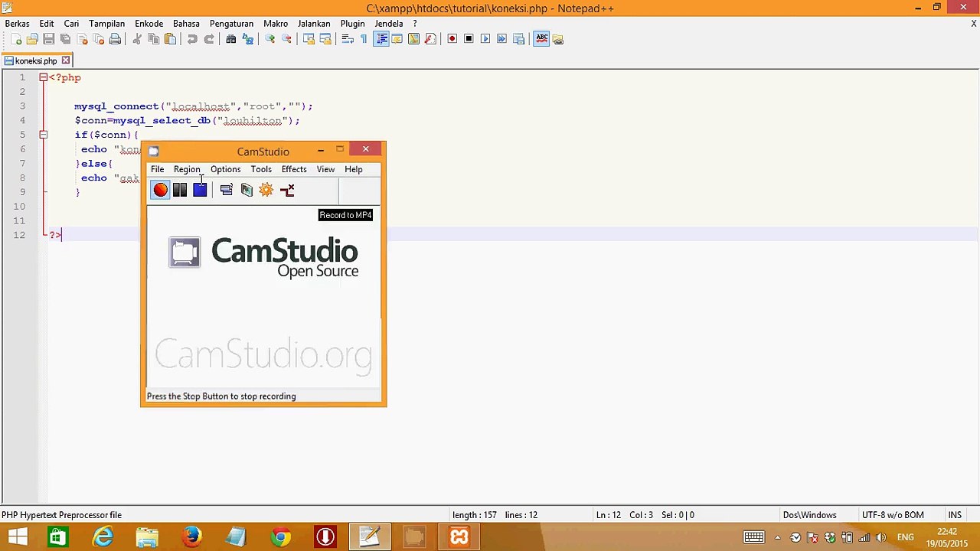The image size is (980, 551).
Task: Collapse the fold marker at line 5
Action: [44, 135]
